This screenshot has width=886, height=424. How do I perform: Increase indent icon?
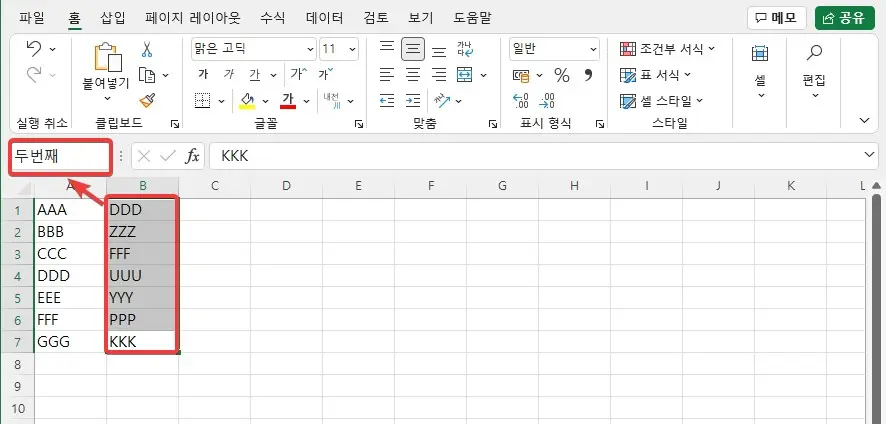413,101
